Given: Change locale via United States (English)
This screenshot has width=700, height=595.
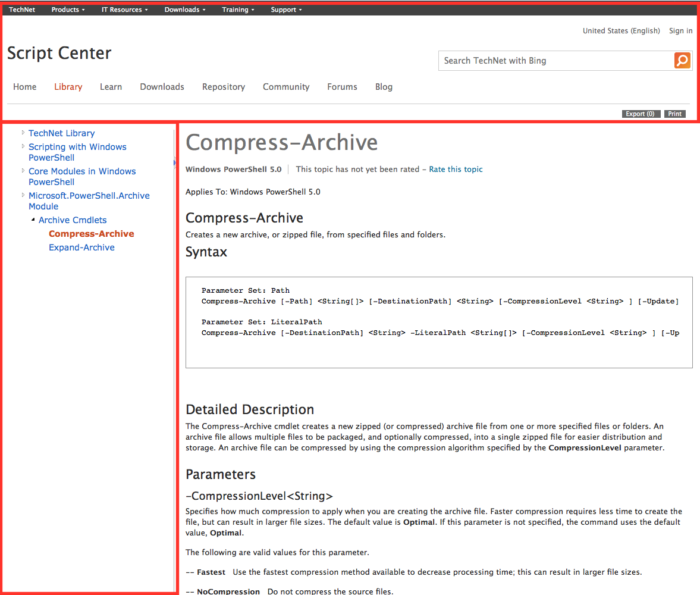Looking at the screenshot, I should tap(621, 31).
